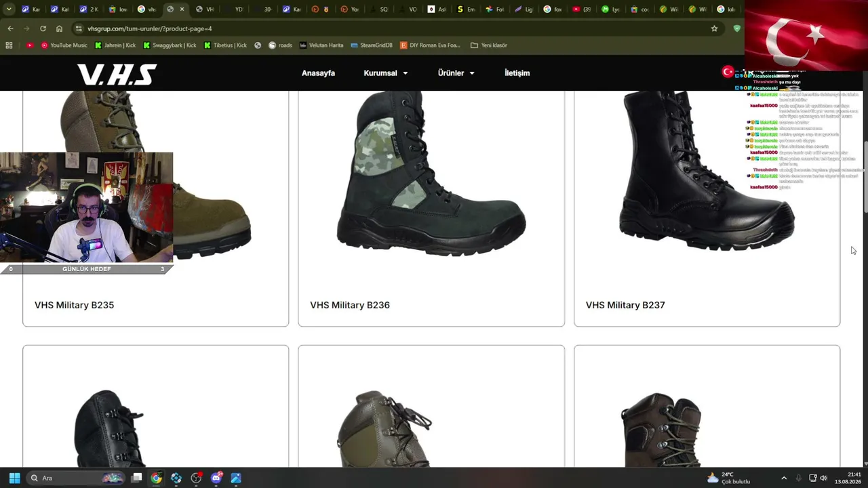Switch to the 'Lyc' tab
Viewport: 868px width, 488px height.
[611, 9]
